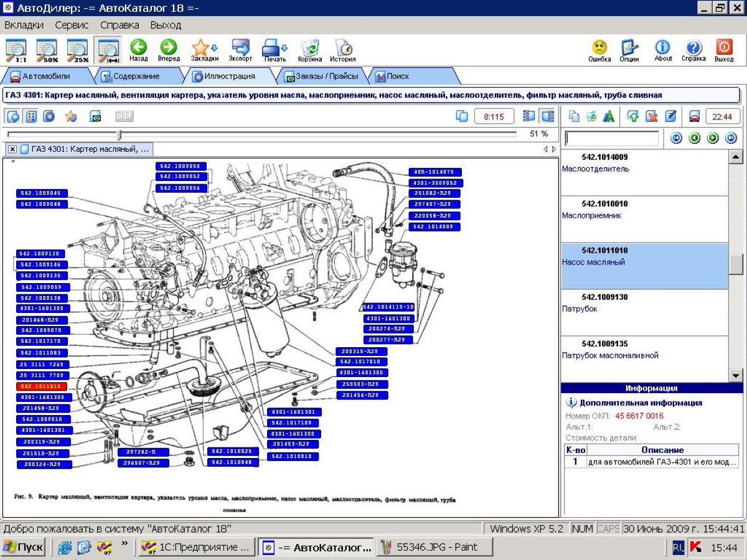Close the ГАЗ 4301 illustration document tab
The height and width of the screenshot is (560, 747).
point(12,149)
